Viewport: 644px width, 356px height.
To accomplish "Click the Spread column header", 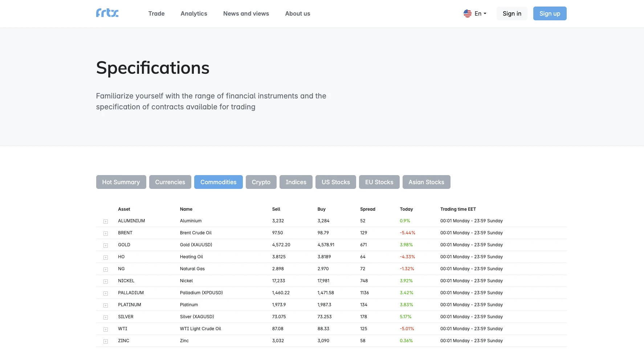I will click(367, 209).
